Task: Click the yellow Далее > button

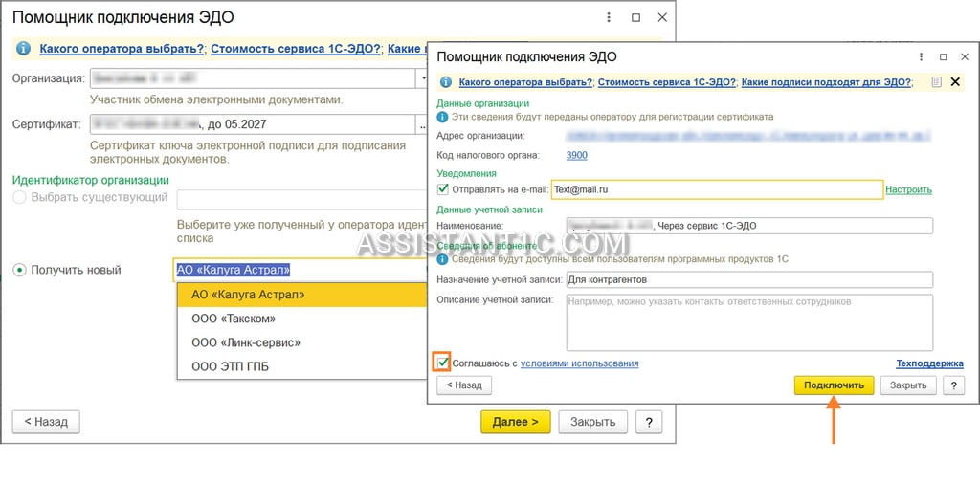Action: tap(516, 422)
